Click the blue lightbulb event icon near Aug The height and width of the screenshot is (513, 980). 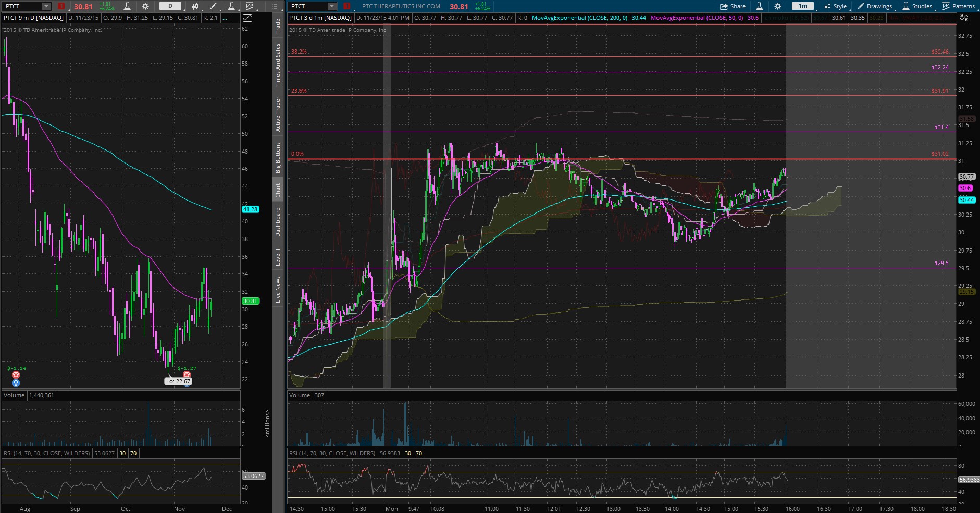coord(16,383)
